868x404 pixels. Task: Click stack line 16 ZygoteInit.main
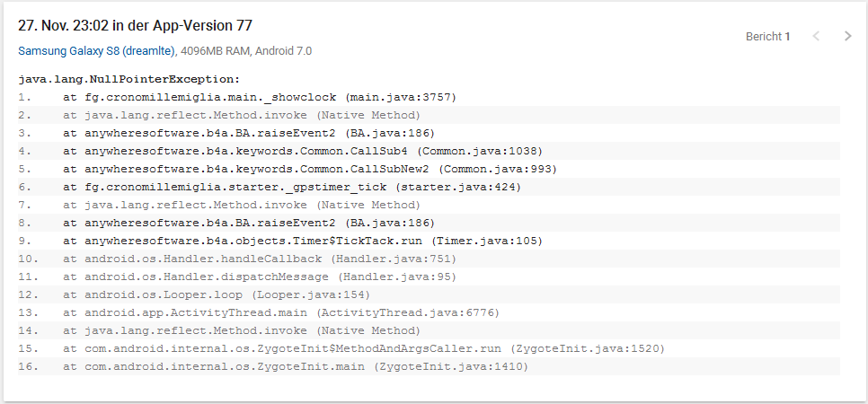click(295, 366)
